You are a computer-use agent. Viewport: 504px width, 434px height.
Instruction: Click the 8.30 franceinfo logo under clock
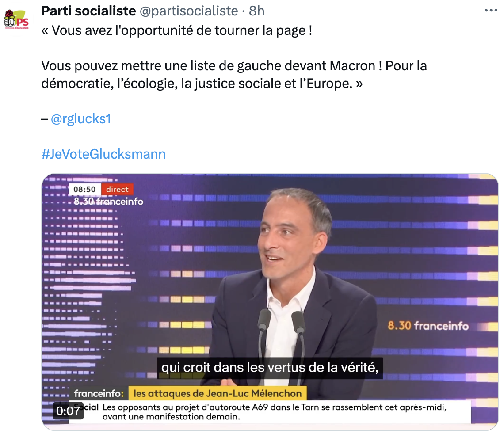click(108, 202)
